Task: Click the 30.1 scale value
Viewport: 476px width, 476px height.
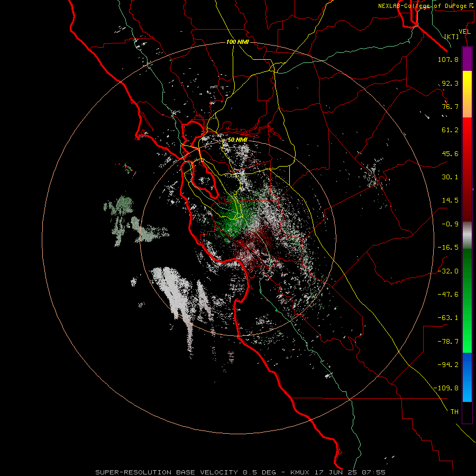Action: point(450,177)
